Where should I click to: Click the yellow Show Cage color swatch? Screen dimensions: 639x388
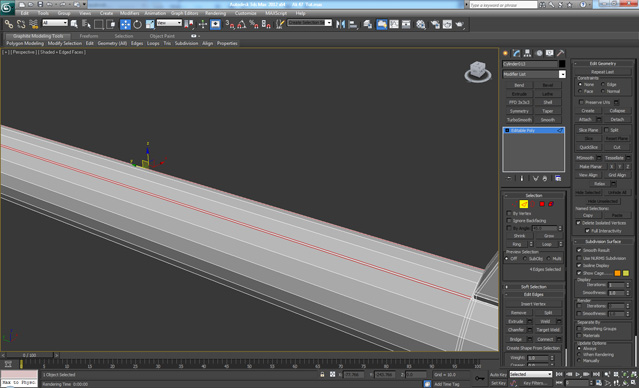626,273
